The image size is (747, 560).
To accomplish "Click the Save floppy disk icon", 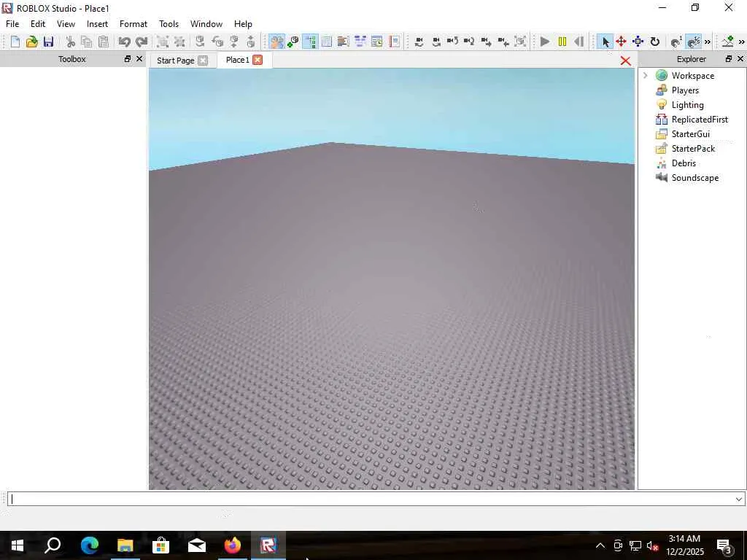I will 49,42.
